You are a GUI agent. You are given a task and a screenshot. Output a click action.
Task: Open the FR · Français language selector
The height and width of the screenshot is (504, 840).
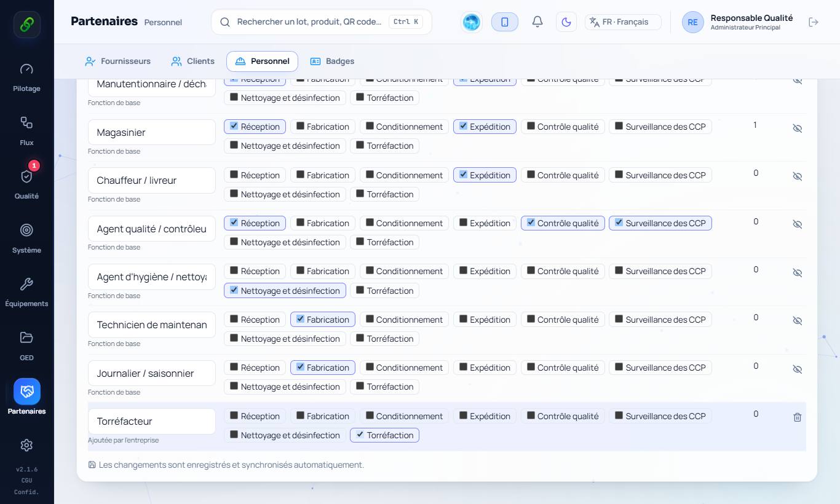(623, 22)
